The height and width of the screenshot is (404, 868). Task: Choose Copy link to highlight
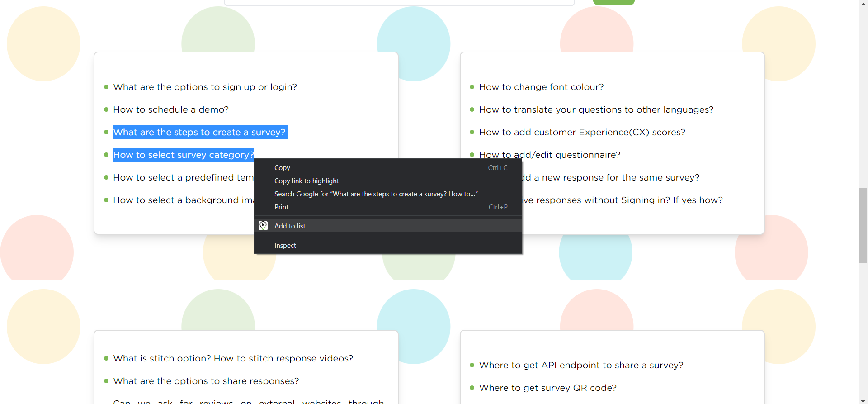307,181
